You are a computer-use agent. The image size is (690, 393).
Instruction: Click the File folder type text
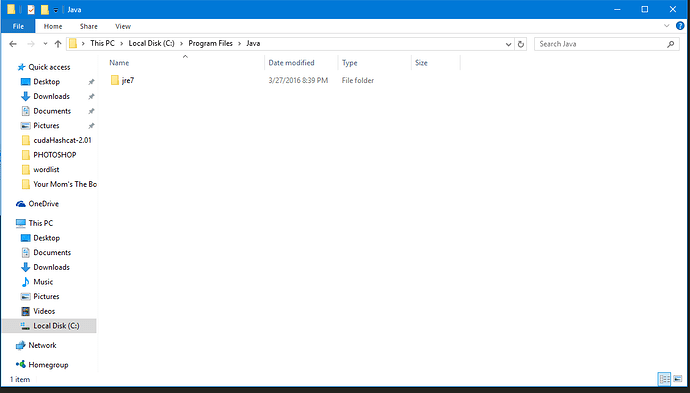pos(358,81)
